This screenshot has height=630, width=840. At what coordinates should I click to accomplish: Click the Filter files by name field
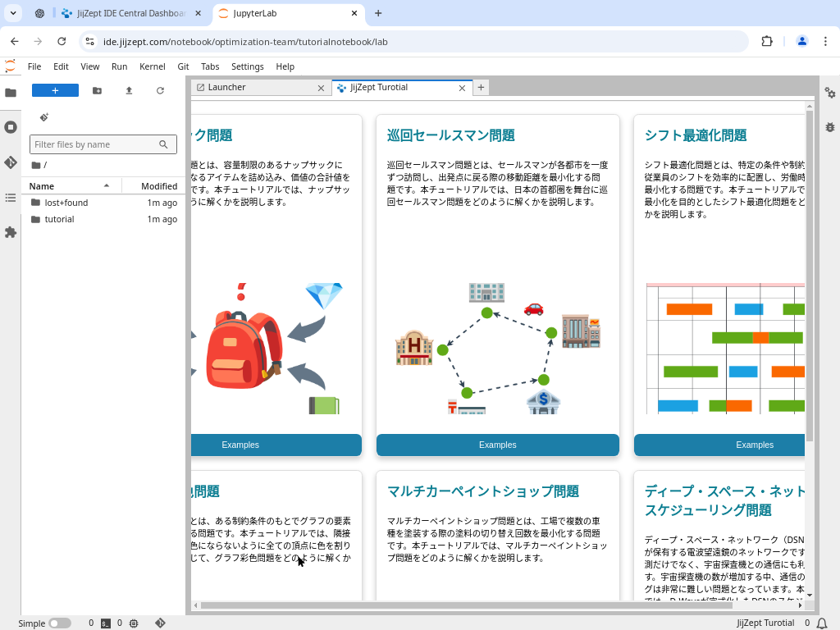pos(94,144)
